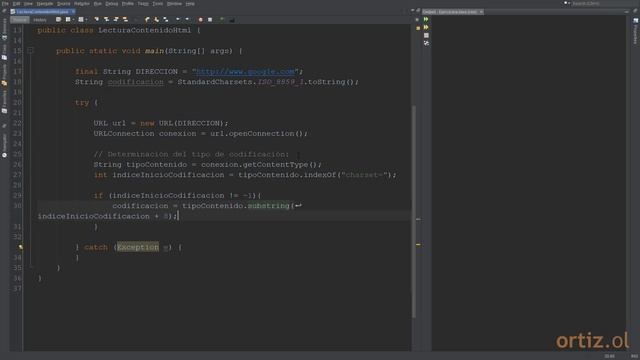Open the File menu

pos(5,4)
